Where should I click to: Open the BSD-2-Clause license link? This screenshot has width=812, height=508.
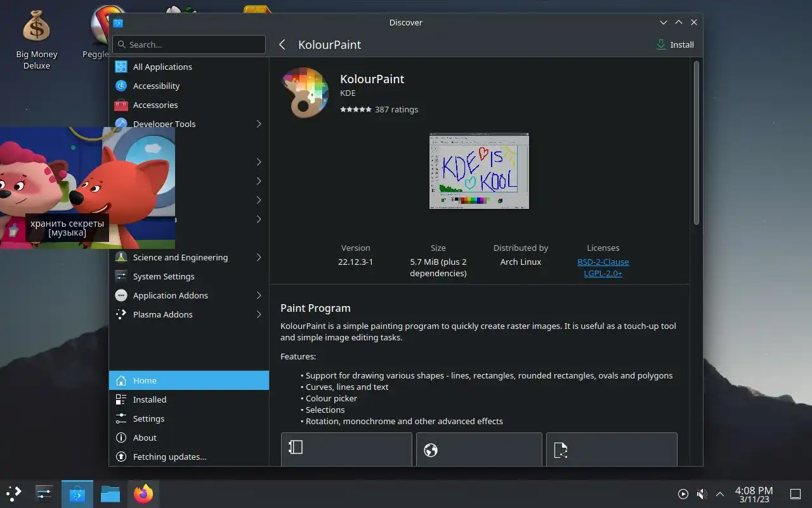click(603, 262)
